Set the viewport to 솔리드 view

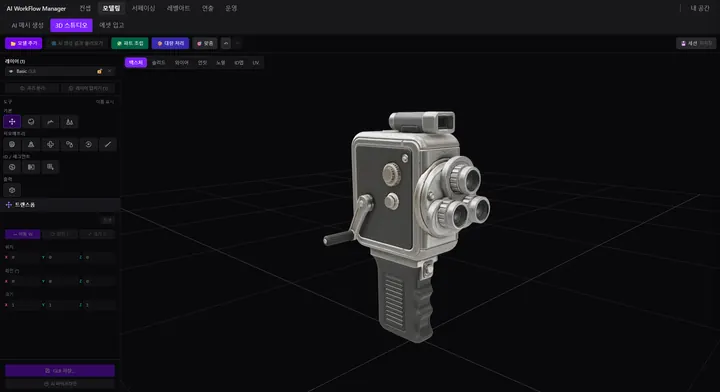pos(158,62)
